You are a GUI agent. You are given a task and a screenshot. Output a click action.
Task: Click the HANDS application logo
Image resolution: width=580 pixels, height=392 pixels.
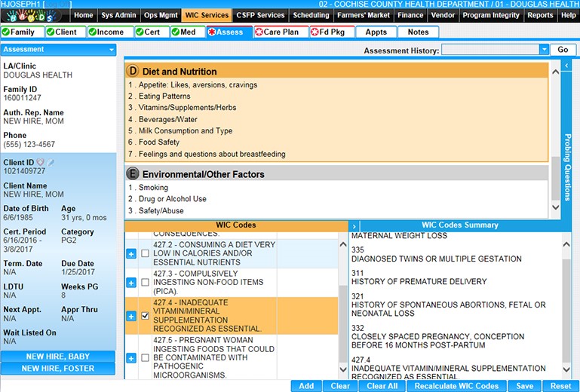click(35, 15)
